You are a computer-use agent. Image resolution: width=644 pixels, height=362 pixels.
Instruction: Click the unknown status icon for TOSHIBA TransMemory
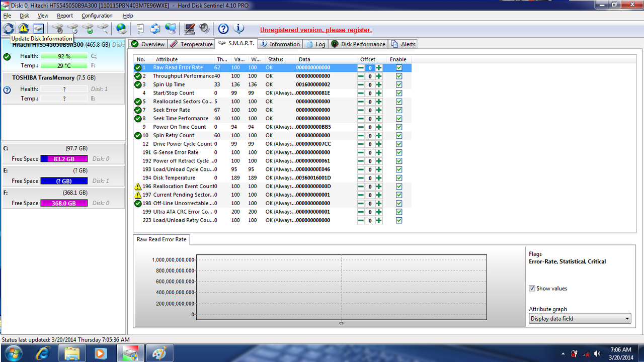click(x=7, y=90)
